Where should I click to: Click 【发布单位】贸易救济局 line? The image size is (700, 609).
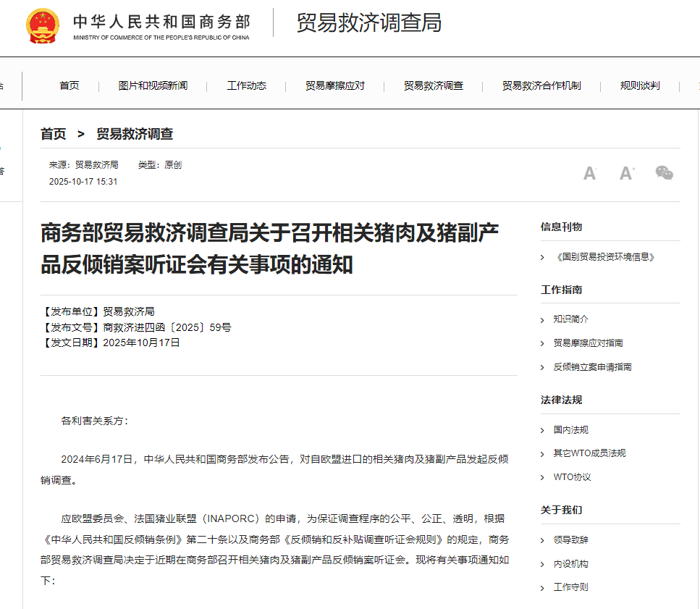point(98,311)
